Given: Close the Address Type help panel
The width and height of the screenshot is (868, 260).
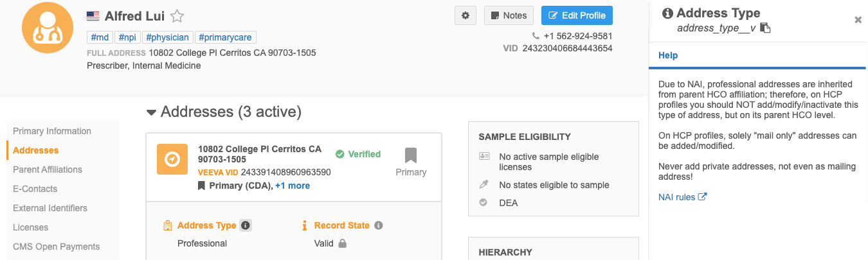Looking at the screenshot, I should (x=858, y=20).
